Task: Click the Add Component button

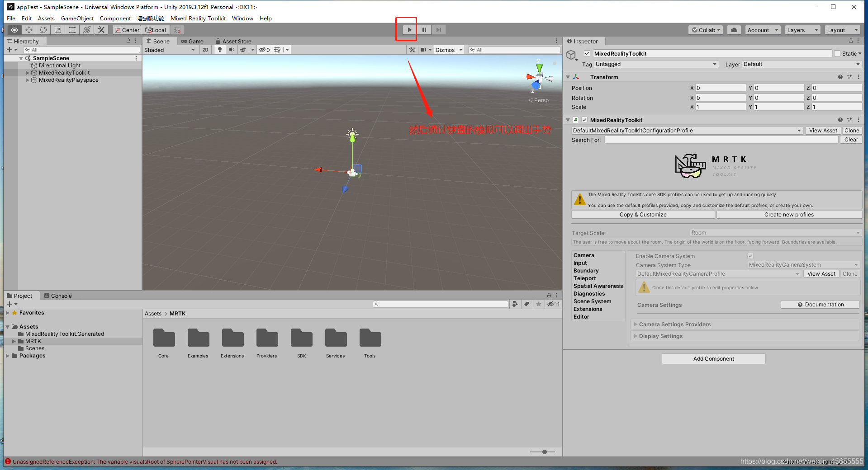Action: 713,359
